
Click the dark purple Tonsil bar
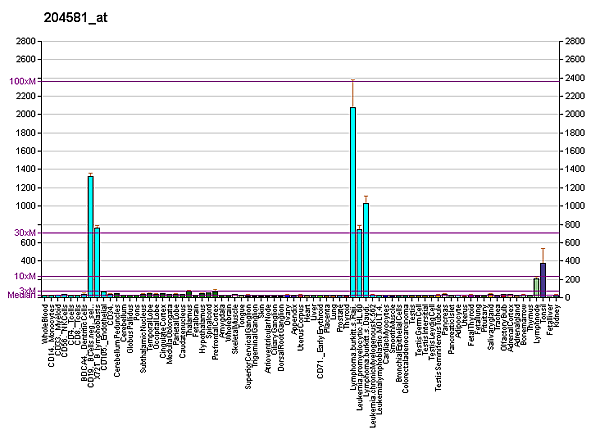(x=543, y=280)
